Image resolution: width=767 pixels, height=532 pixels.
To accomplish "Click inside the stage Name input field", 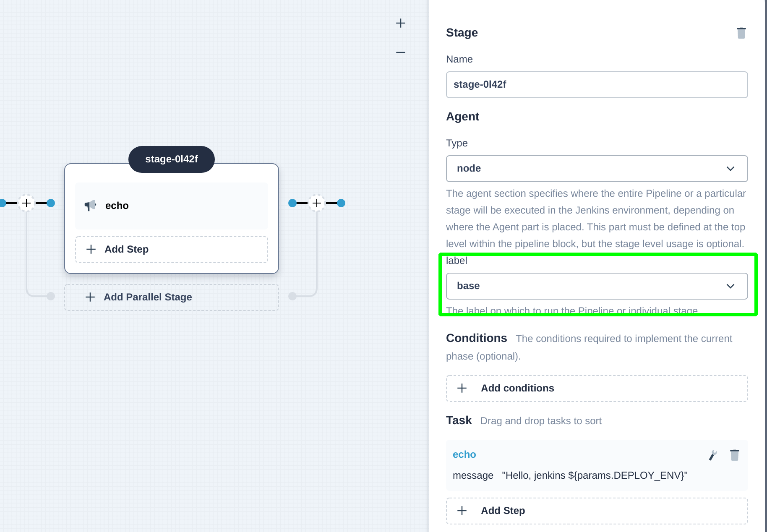I will 597,85.
